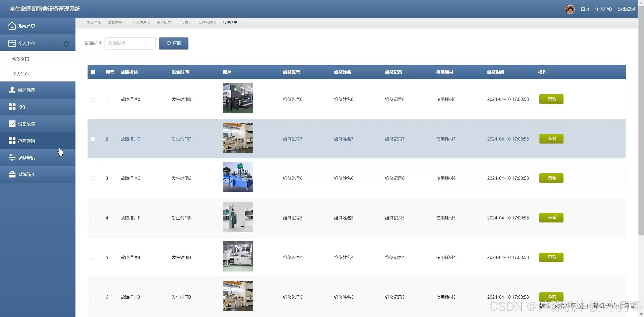The height and width of the screenshot is (317, 644).
Task: Check the checkbox for row 1
Action: coord(93,99)
